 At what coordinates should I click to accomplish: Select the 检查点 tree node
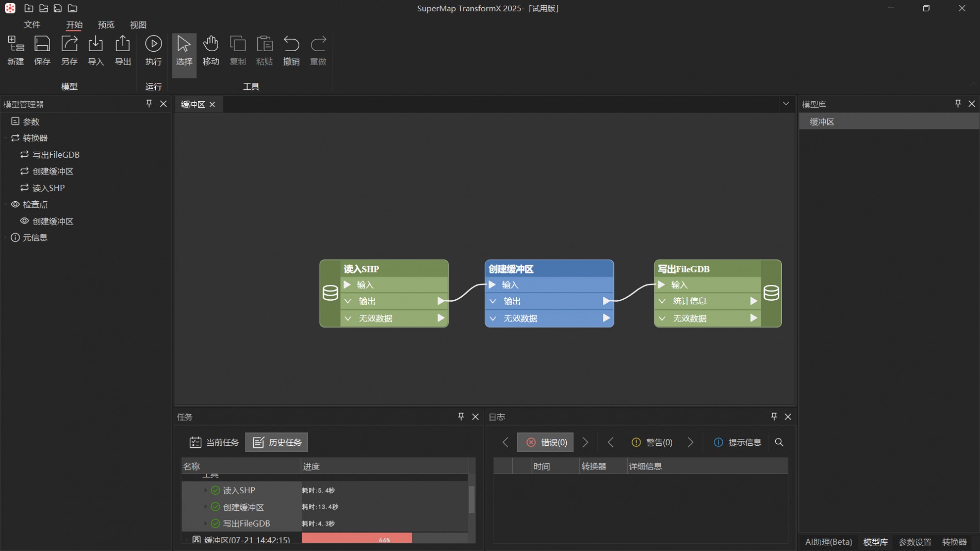(x=30, y=204)
